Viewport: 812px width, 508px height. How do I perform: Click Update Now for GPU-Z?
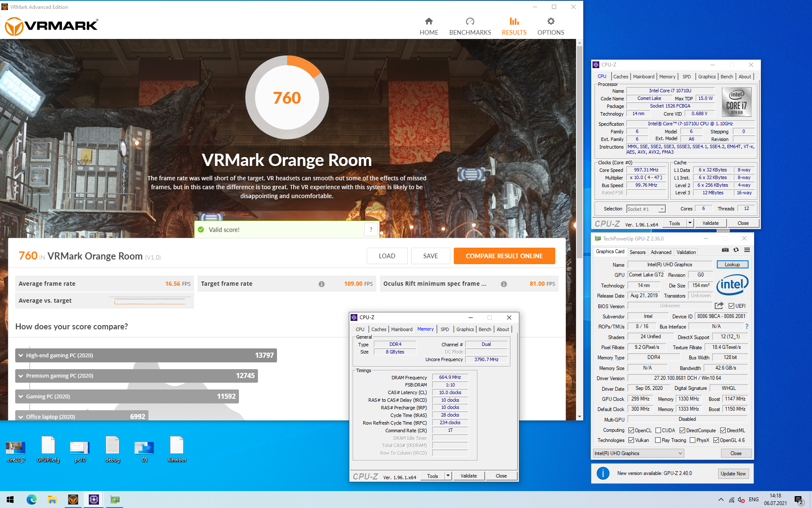(x=733, y=474)
